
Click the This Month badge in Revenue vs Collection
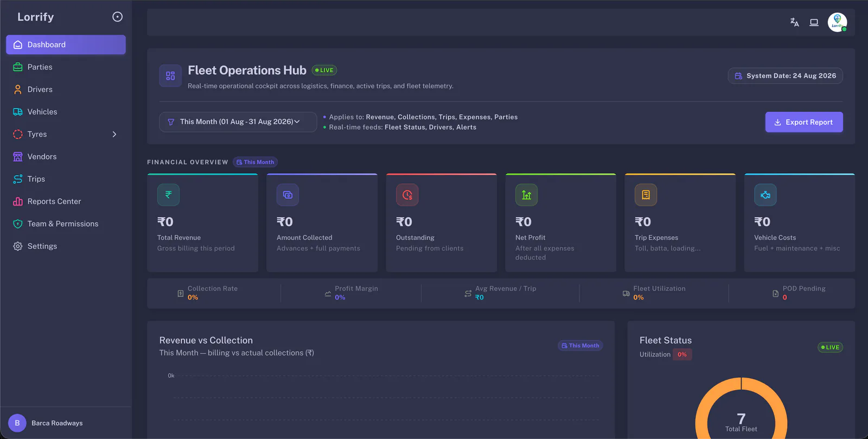click(580, 346)
